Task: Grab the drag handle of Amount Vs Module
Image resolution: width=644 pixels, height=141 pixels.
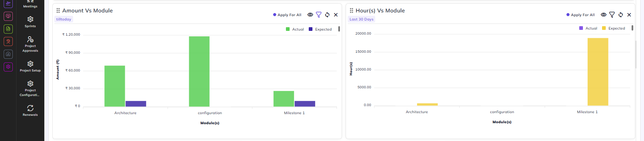Action: pyautogui.click(x=58, y=10)
